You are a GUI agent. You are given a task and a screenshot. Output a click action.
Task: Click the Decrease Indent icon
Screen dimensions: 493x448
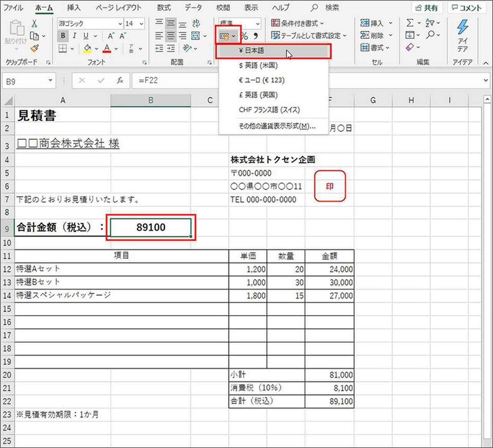click(159, 49)
